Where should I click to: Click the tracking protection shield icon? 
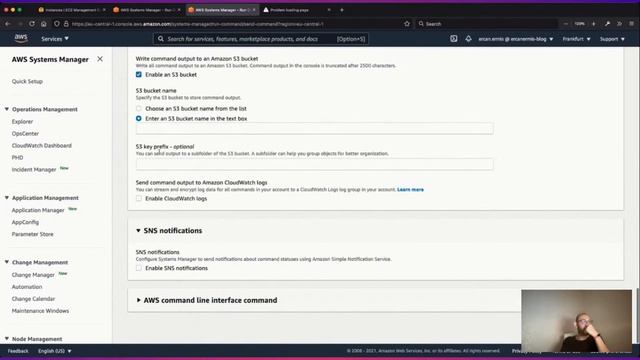pyautogui.click(x=57, y=24)
